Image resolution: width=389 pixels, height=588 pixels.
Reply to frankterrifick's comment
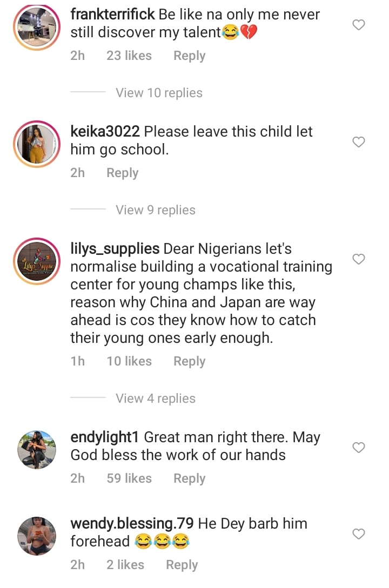click(189, 56)
